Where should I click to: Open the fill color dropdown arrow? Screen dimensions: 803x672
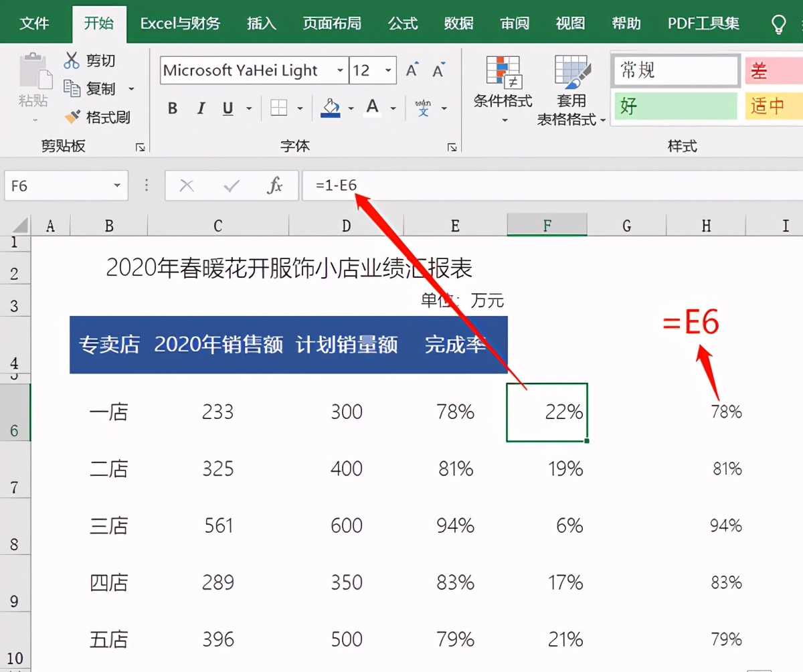click(x=350, y=108)
